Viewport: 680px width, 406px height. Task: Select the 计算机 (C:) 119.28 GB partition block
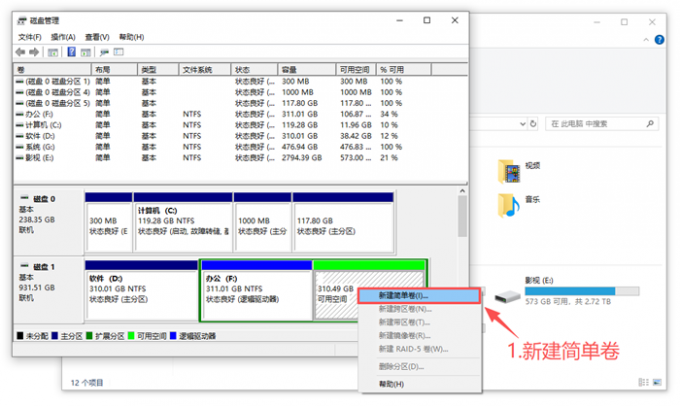tap(183, 222)
